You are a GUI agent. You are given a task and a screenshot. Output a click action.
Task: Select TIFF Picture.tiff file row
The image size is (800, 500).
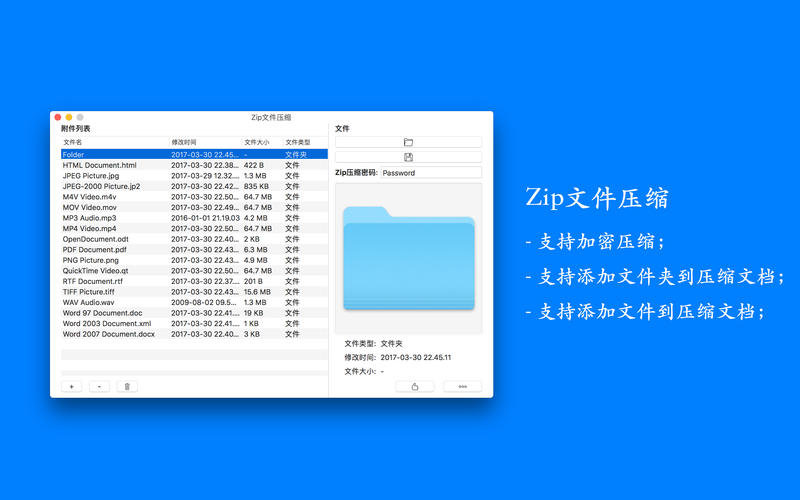pos(89,292)
